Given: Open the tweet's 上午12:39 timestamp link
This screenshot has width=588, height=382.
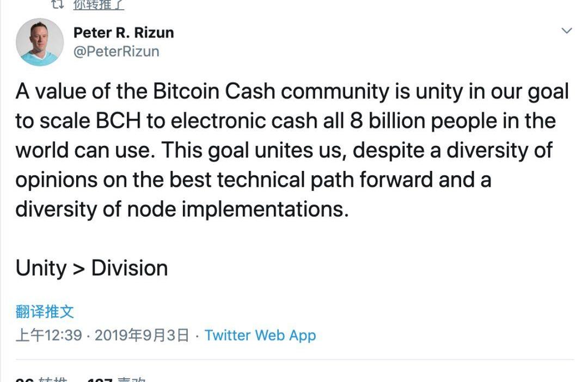Looking at the screenshot, I should [48, 335].
